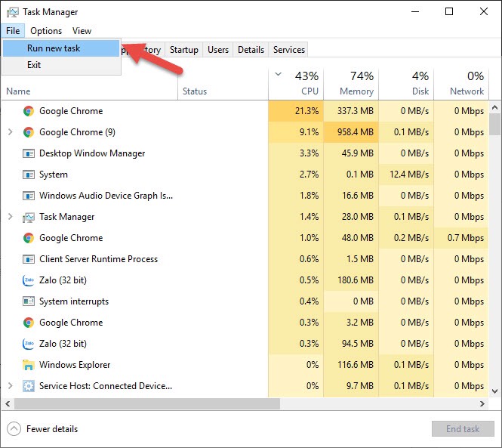Click the 116.6 MB memory cell
Screen dimensions: 502x448
[351, 365]
